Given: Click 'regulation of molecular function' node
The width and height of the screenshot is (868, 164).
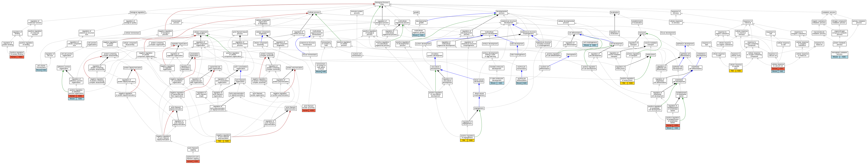Looking at the screenshot, I should point(34,22).
